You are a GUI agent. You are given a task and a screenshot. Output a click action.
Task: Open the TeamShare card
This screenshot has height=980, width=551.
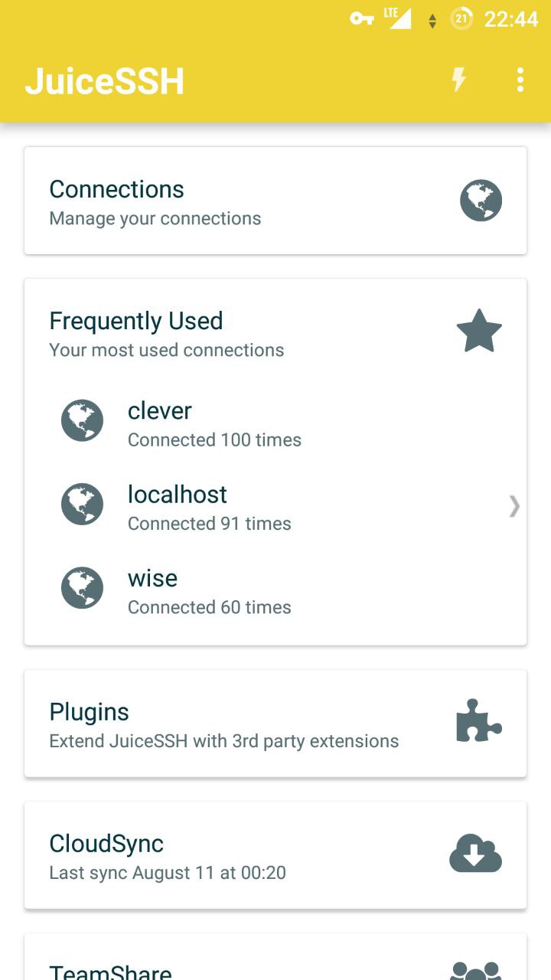[110, 971]
